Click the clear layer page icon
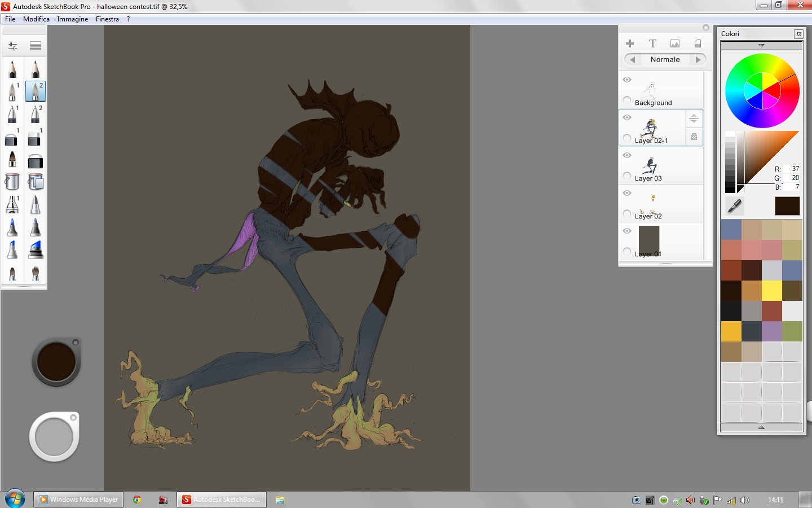Image resolution: width=812 pixels, height=508 pixels. (698, 43)
